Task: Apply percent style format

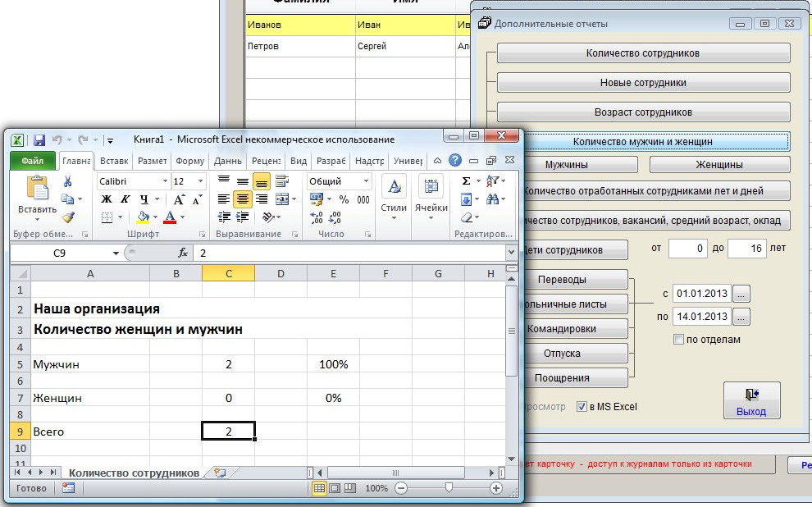Action: (344, 199)
